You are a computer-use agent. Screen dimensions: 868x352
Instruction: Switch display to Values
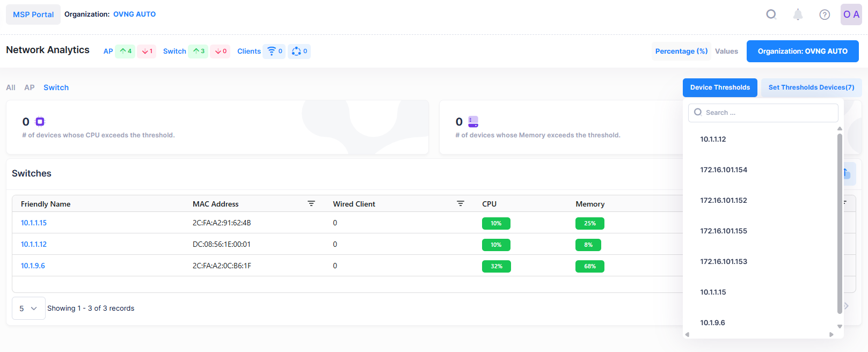(726, 51)
